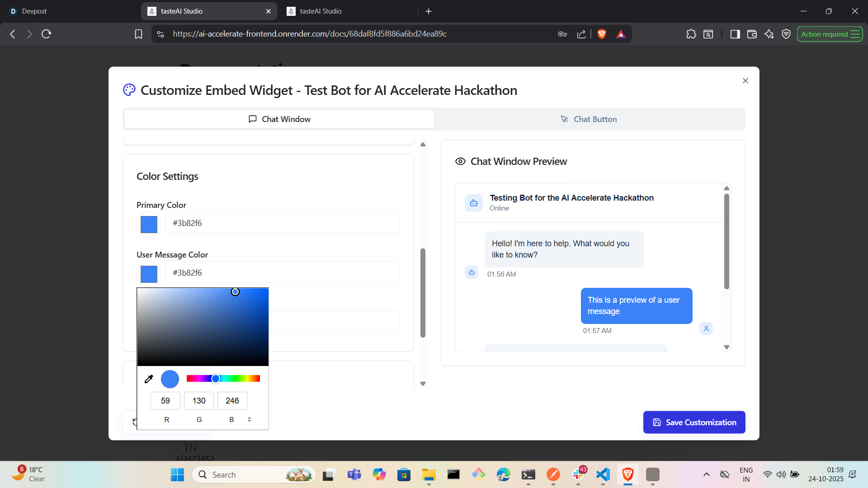
Task: Click the Leo AI sparkle icon
Action: (769, 34)
